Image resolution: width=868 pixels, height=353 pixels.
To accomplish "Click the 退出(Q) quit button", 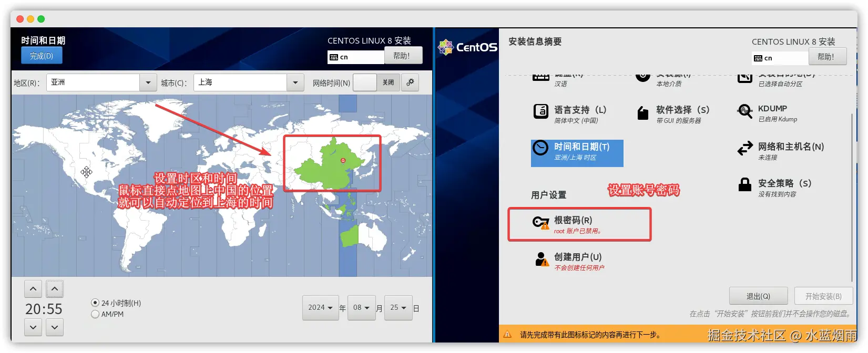I will 758,296.
